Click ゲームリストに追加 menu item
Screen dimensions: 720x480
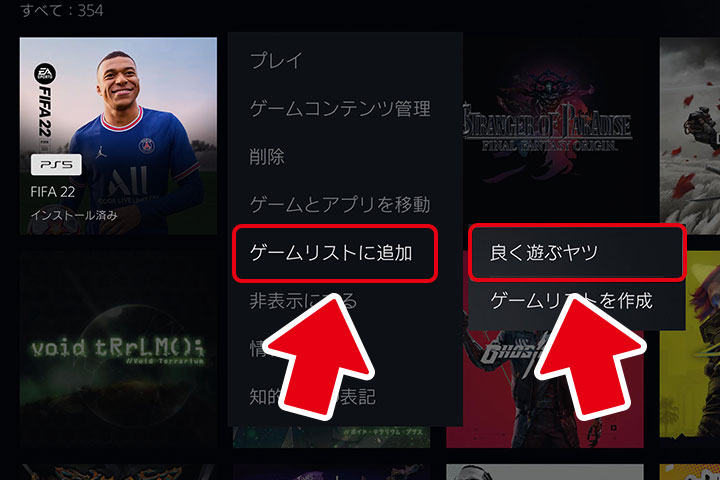pyautogui.click(x=335, y=253)
